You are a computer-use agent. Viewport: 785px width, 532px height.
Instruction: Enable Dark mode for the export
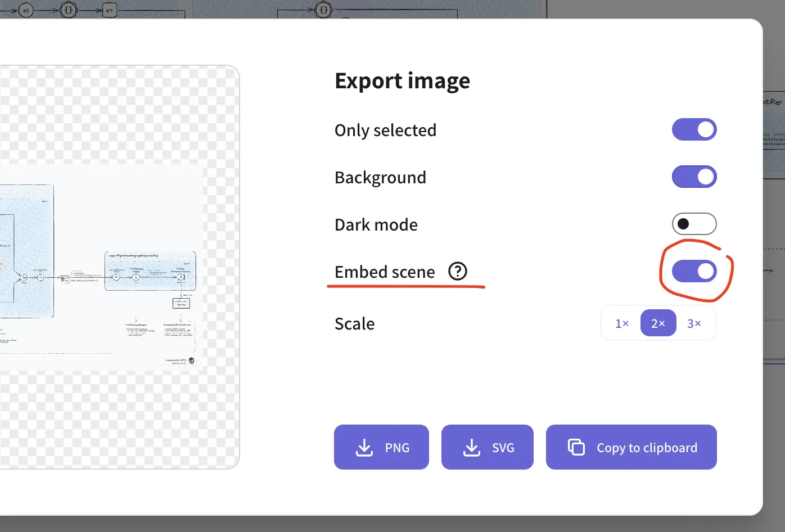pos(694,224)
